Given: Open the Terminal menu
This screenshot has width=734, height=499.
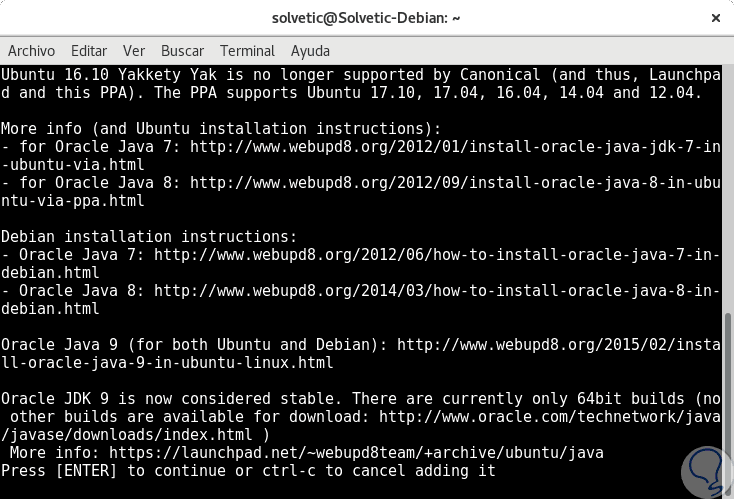Looking at the screenshot, I should point(248,51).
